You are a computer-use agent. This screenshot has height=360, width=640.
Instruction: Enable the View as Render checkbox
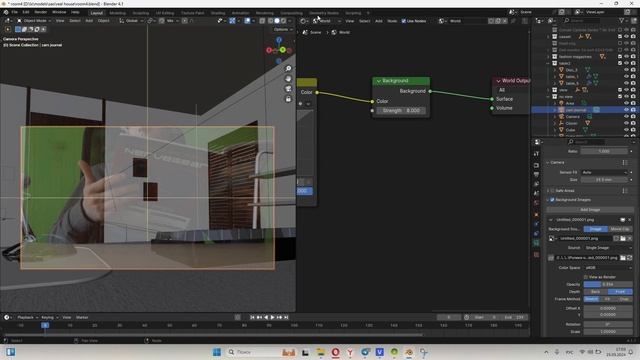point(586,277)
